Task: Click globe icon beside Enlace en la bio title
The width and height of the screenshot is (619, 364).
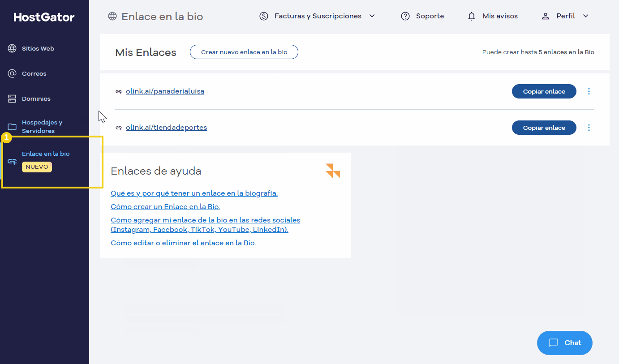Action: click(112, 17)
